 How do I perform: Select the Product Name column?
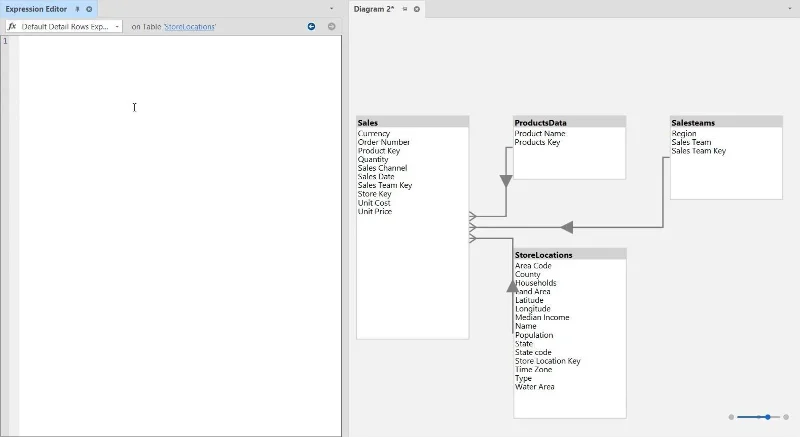(x=540, y=134)
